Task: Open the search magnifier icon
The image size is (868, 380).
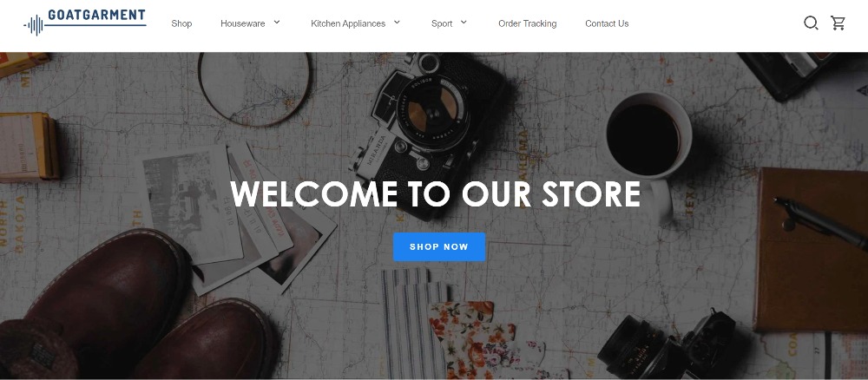Action: (811, 23)
